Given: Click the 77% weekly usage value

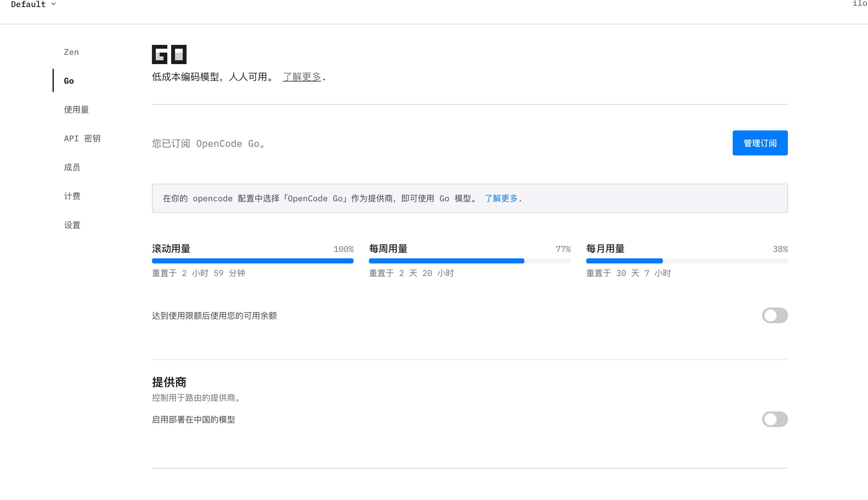Looking at the screenshot, I should tap(563, 249).
